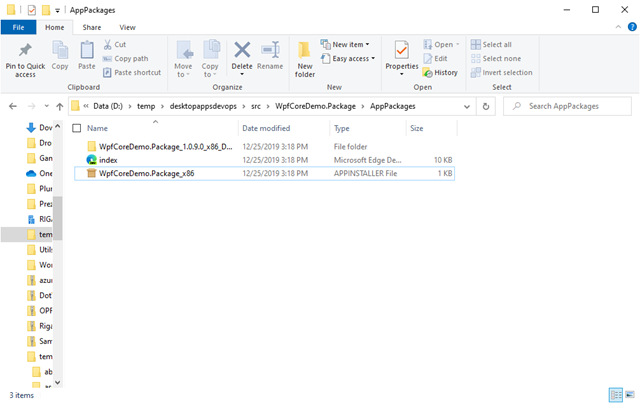Viewport: 640px width, 403px height.
Task: Sort by Size column
Action: [x=416, y=128]
